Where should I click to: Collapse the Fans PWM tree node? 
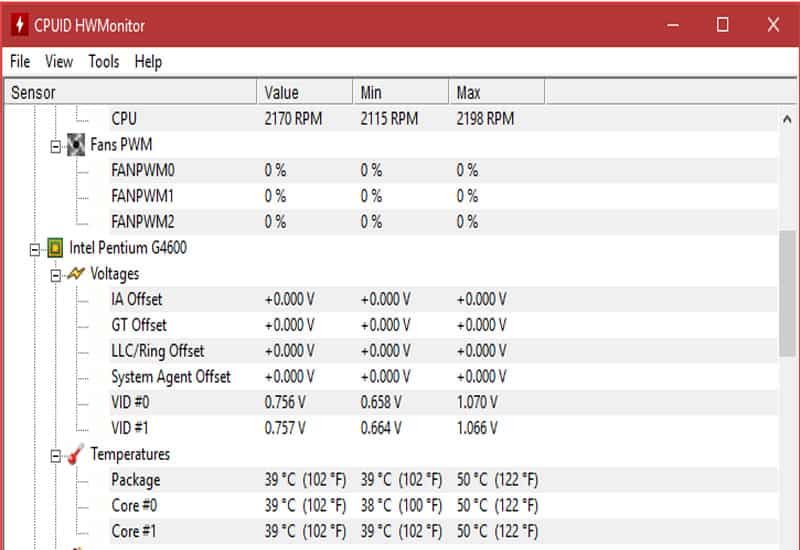tap(56, 145)
